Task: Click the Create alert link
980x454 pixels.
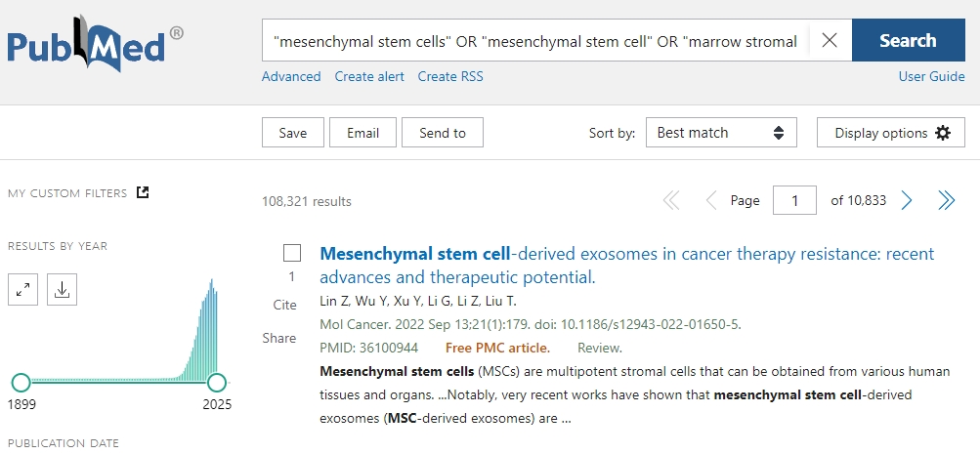Action: (369, 76)
